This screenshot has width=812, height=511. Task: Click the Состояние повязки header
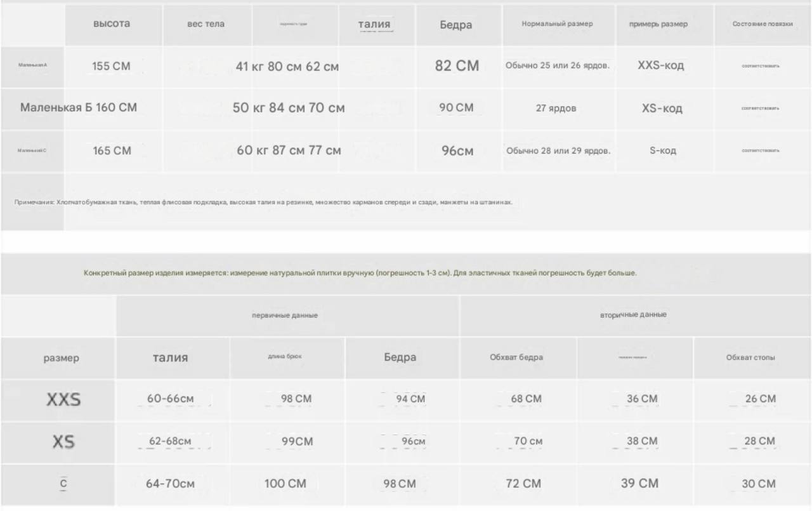click(763, 24)
